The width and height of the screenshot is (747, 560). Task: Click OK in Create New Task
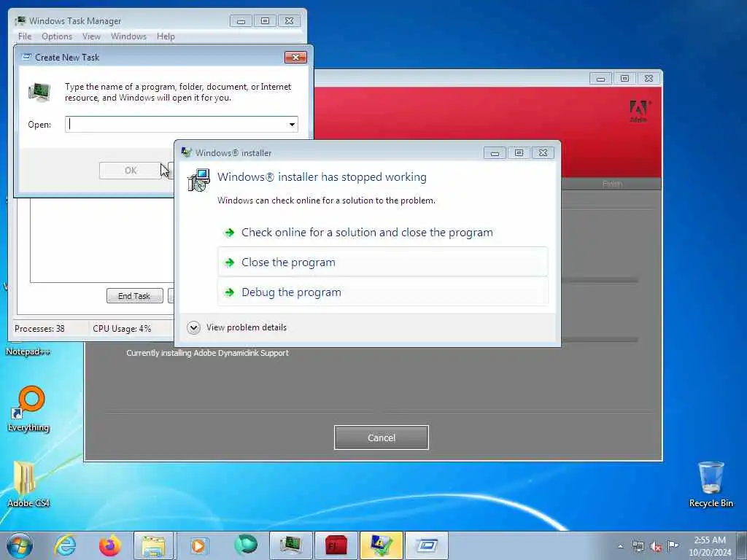pyautogui.click(x=131, y=171)
